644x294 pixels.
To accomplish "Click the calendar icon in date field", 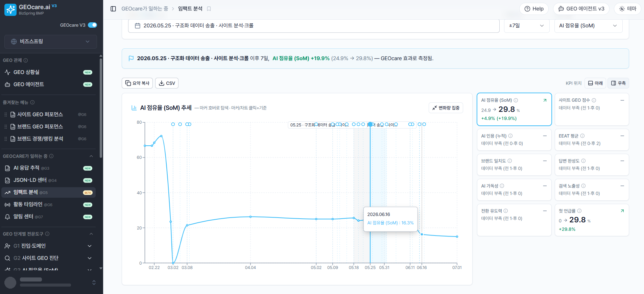I will pos(138,26).
